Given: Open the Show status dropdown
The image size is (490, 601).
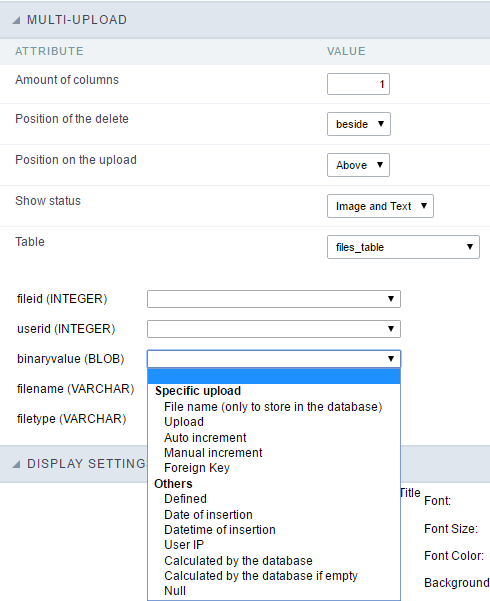Looking at the screenshot, I should click(x=380, y=206).
